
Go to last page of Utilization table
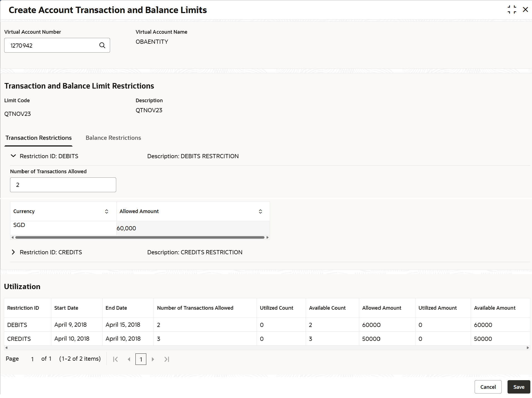(167, 359)
